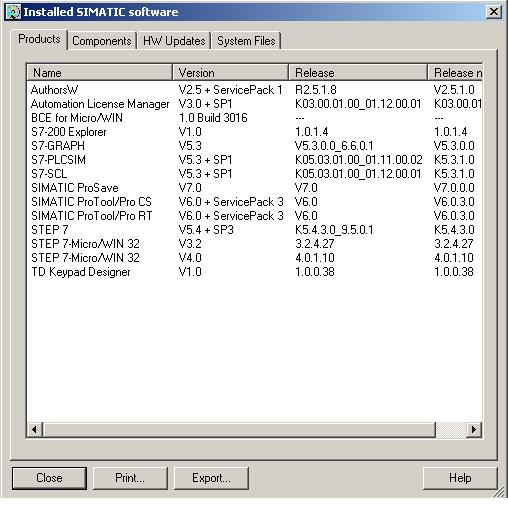508x517 pixels.
Task: Click the SIMATIC icon in the title bar
Action: (14, 12)
